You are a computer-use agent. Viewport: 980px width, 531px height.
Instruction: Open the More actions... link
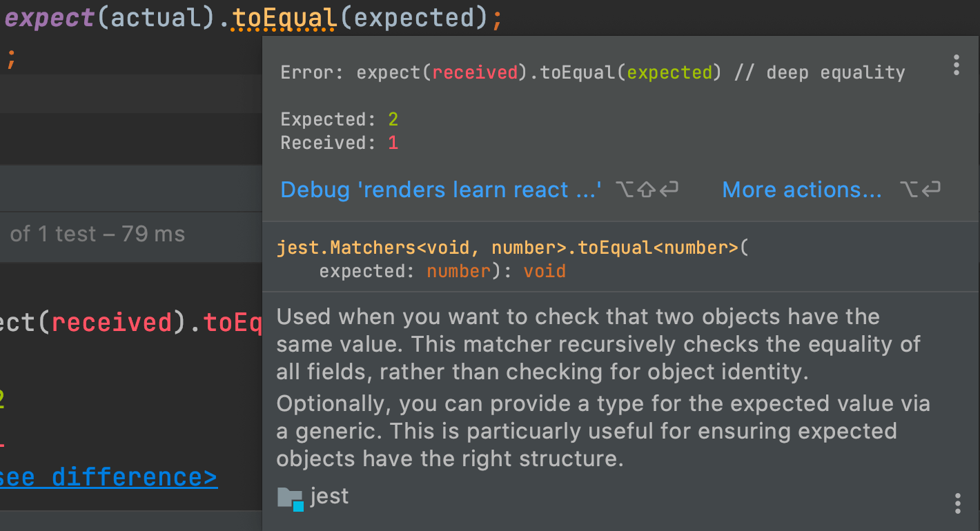(801, 190)
